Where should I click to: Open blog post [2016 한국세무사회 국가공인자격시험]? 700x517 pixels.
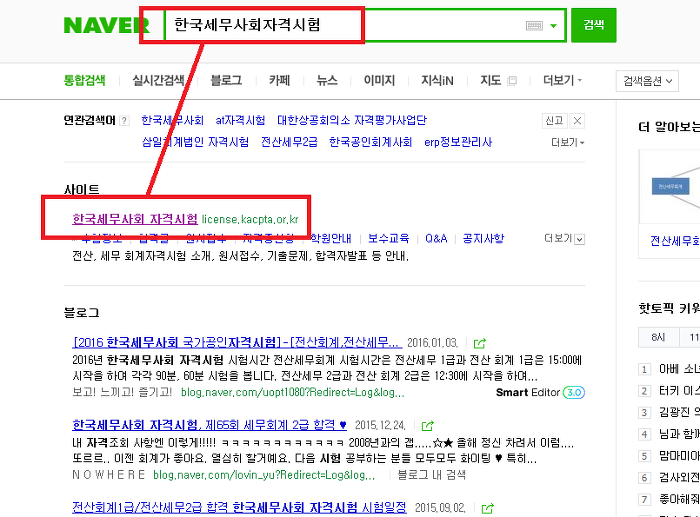tap(237, 342)
